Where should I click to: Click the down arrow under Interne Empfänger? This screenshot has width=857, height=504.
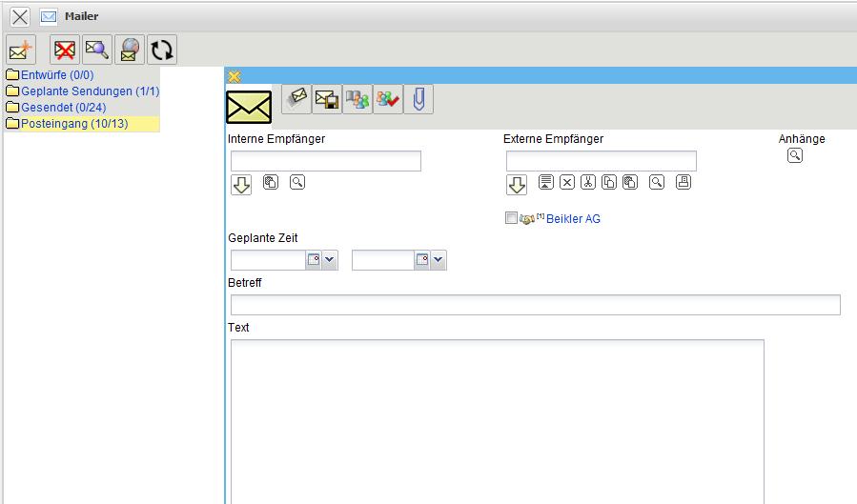point(241,185)
